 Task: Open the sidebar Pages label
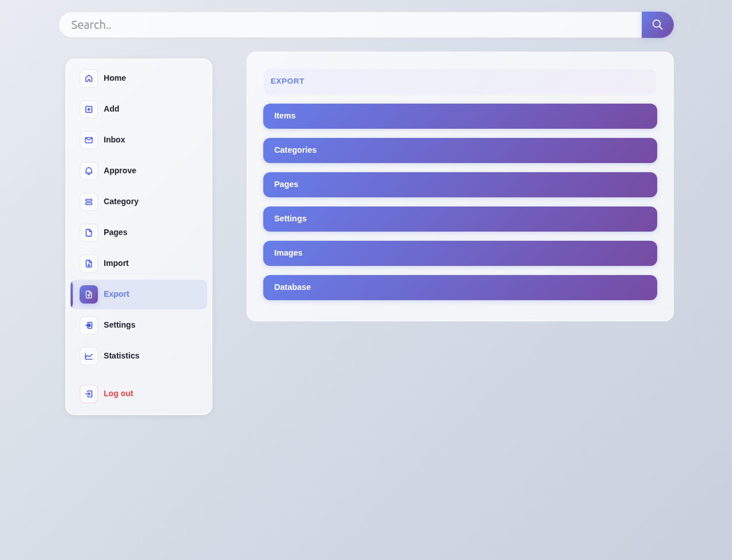115,232
